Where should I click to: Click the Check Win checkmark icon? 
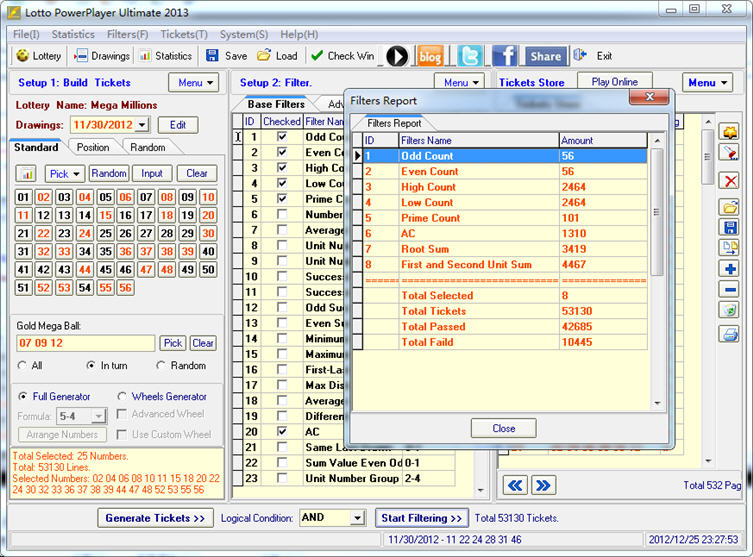point(316,56)
